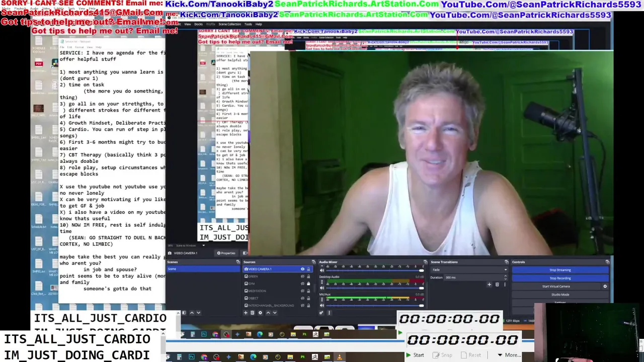Click the Duration 300 ms stepper
Screen dimensions: 644x362
pos(506,278)
